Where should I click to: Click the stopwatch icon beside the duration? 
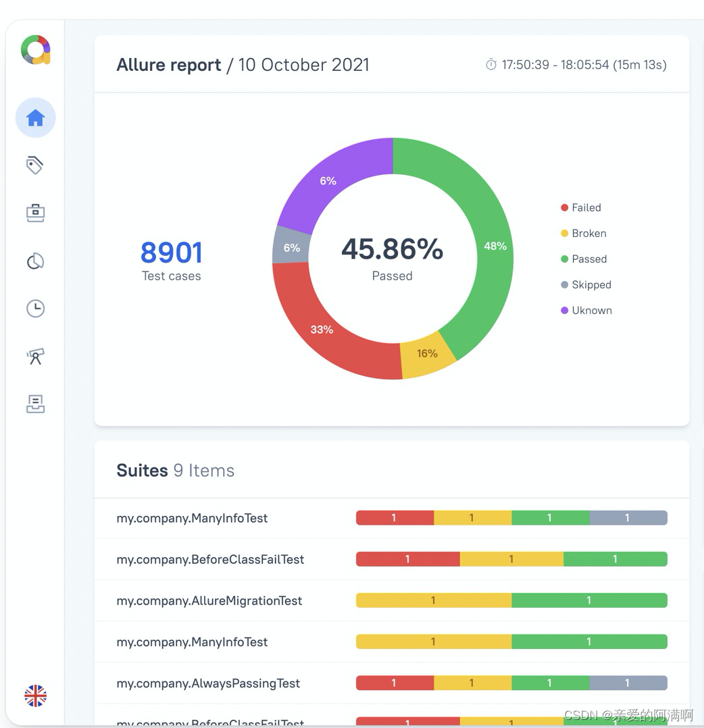point(491,65)
